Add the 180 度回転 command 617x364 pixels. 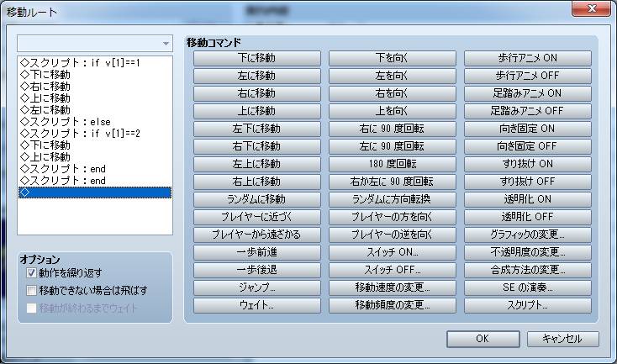coord(393,164)
